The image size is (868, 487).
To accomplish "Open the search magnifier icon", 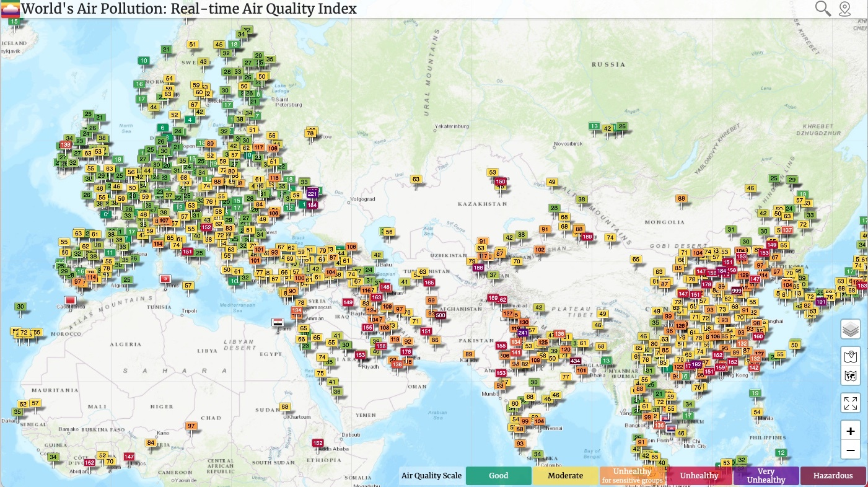I will pyautogui.click(x=823, y=9).
